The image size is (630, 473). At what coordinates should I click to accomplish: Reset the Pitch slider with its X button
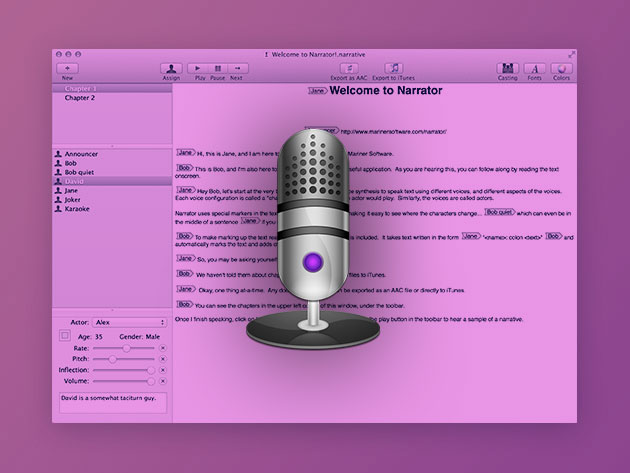coord(163,359)
